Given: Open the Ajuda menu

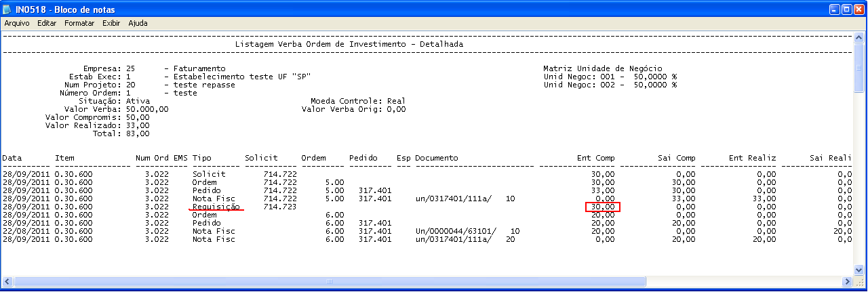Looking at the screenshot, I should tap(138, 23).
